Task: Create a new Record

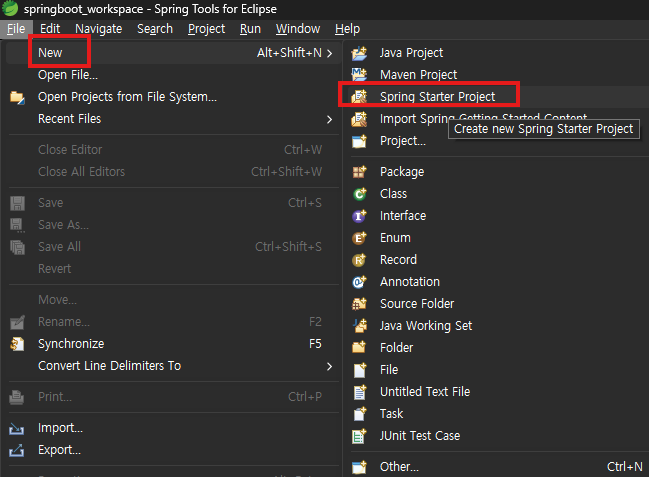Action: tap(498, 260)
